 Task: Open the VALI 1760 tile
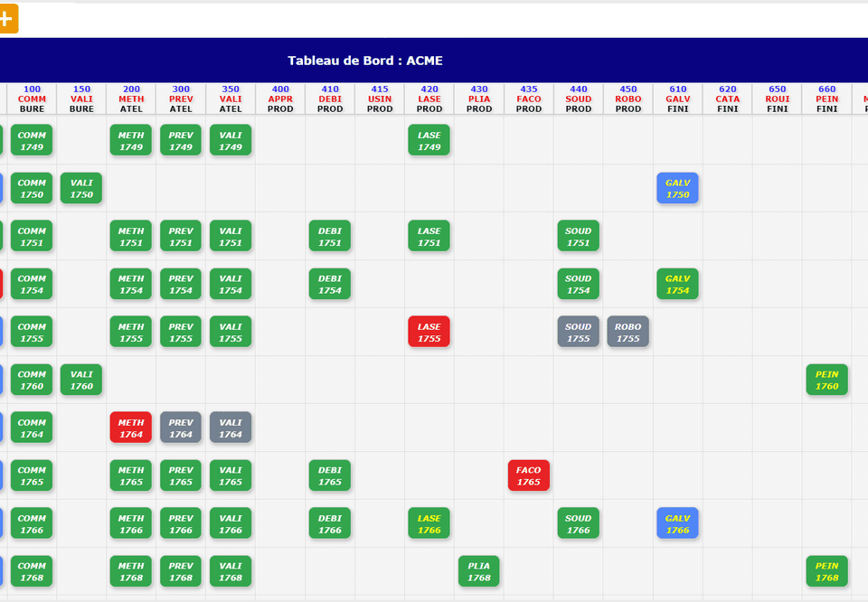(x=81, y=380)
